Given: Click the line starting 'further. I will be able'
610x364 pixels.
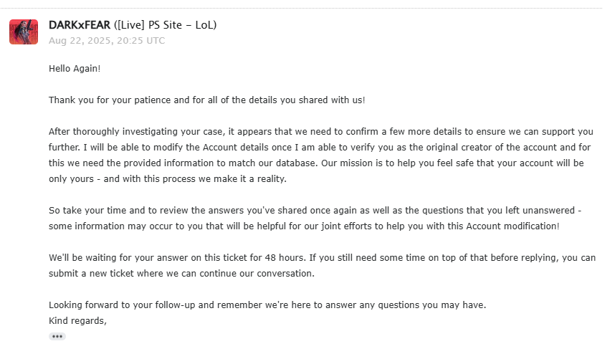Looking at the screenshot, I should click(320, 148).
